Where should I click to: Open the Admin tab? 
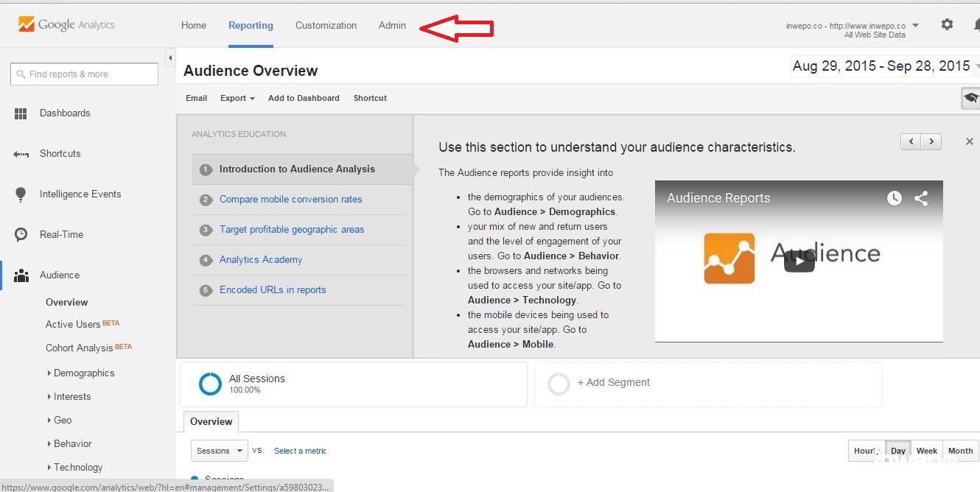tap(392, 25)
